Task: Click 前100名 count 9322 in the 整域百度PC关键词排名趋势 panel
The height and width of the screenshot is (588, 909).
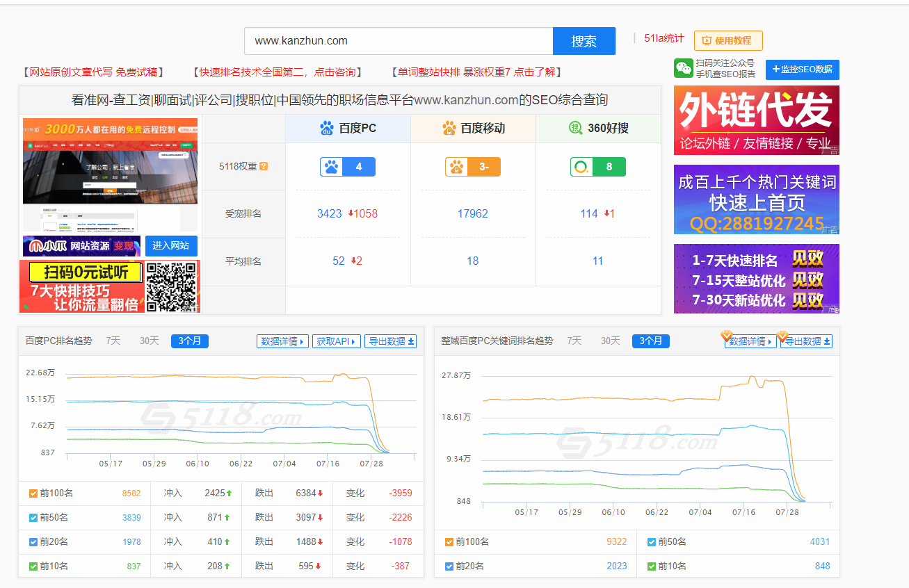Action: click(x=616, y=542)
